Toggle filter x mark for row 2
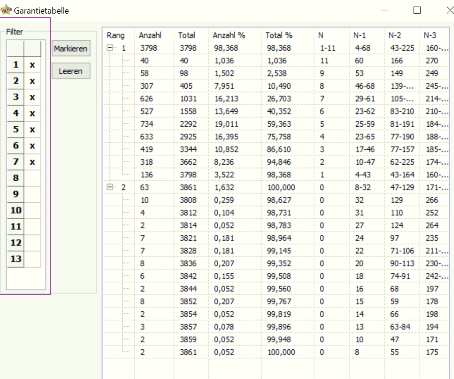This screenshot has height=379, width=454. click(32, 81)
